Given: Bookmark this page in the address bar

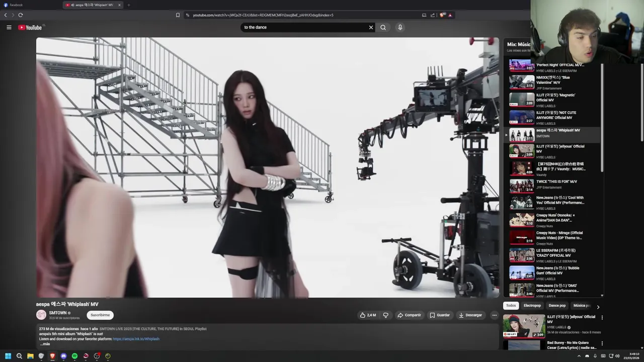Looking at the screenshot, I should [x=178, y=15].
